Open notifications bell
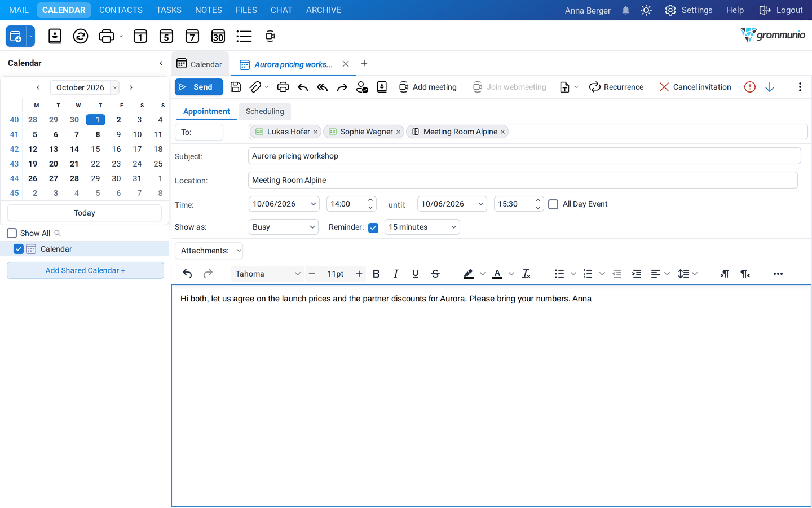Viewport: 812px width, 508px height. [x=626, y=10]
